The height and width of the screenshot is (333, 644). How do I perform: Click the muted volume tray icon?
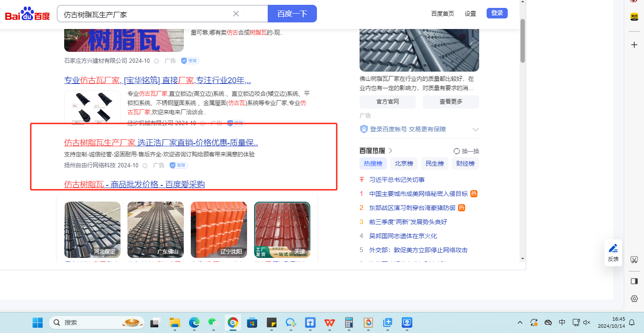[x=586, y=322]
